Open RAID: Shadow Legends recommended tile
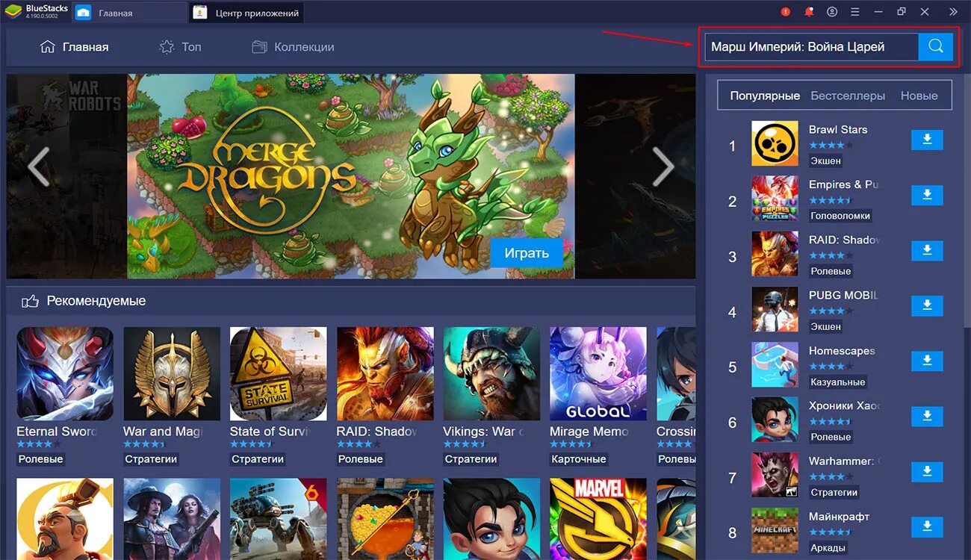 [385, 373]
